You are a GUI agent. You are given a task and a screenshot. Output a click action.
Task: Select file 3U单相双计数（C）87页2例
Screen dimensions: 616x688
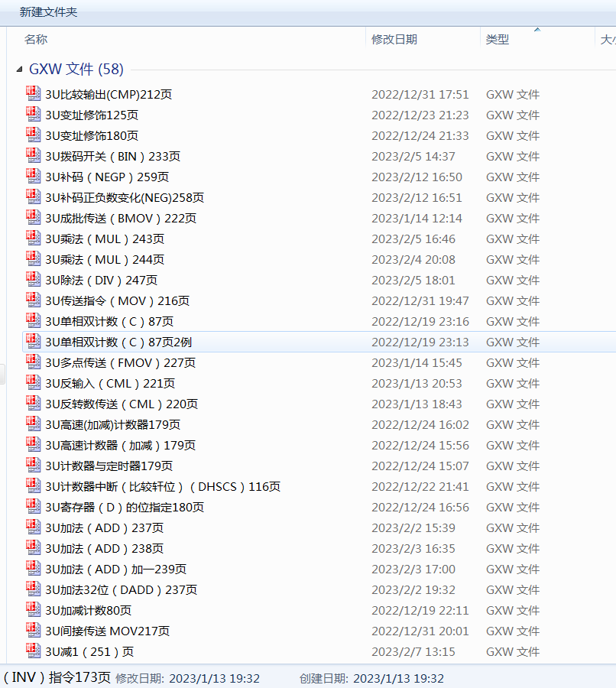coord(118,342)
